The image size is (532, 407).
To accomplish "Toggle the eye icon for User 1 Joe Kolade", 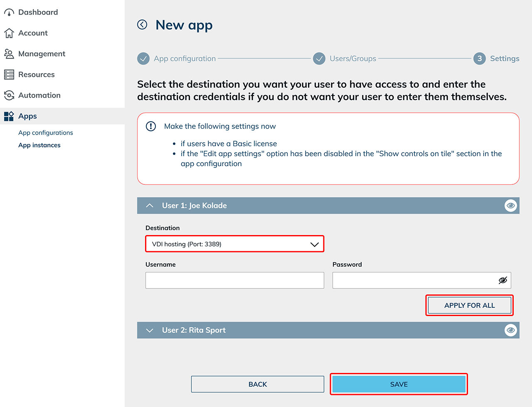I will pyautogui.click(x=510, y=206).
